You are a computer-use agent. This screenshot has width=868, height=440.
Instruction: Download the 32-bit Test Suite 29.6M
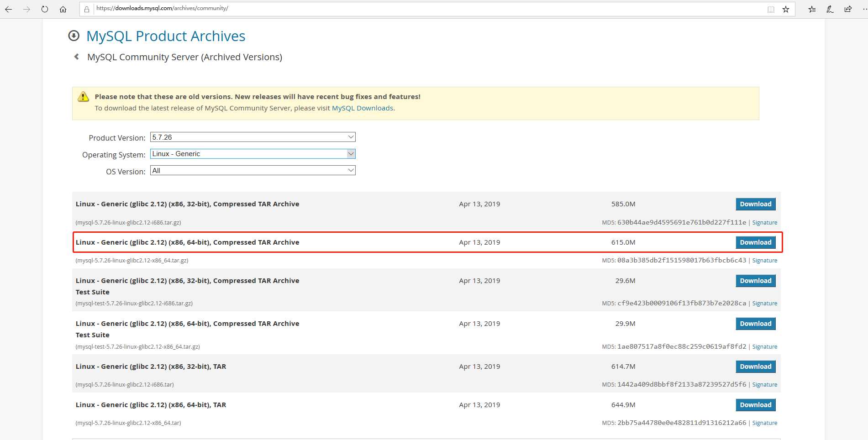[x=756, y=281]
